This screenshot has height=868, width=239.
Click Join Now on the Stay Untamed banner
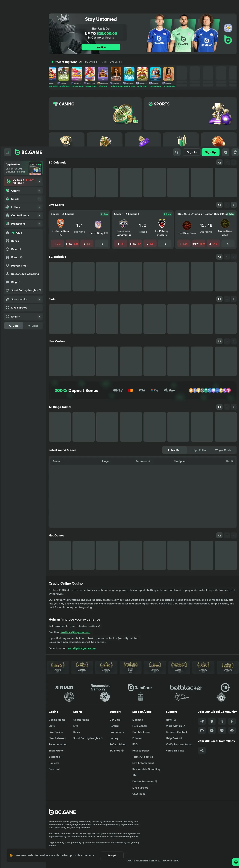click(x=101, y=47)
